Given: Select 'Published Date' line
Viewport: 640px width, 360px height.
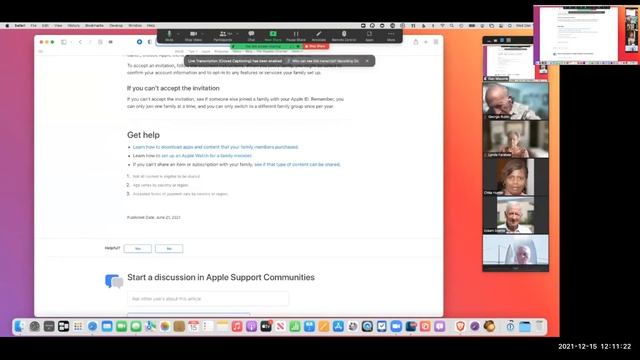Looking at the screenshot, I should click(153, 218).
